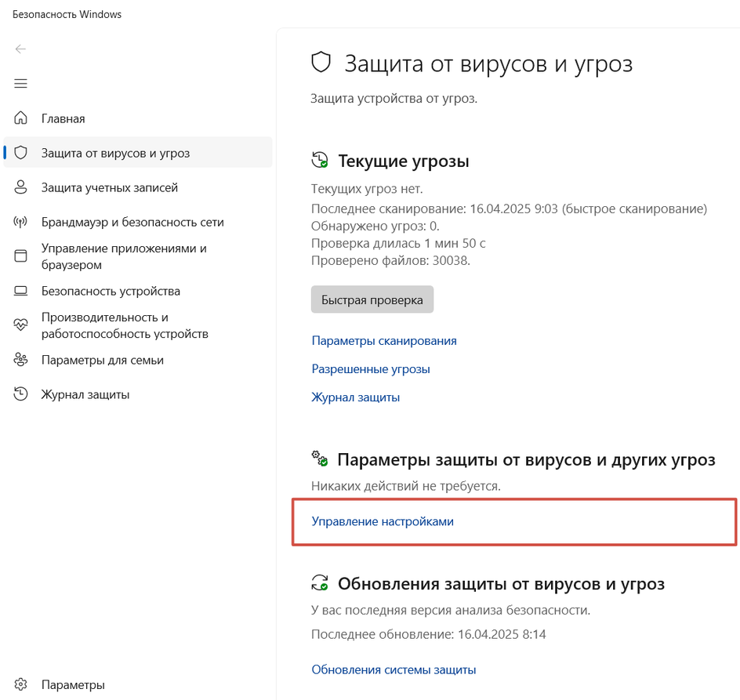Click the device health heart icon
This screenshot has height=700, width=740.
20,325
